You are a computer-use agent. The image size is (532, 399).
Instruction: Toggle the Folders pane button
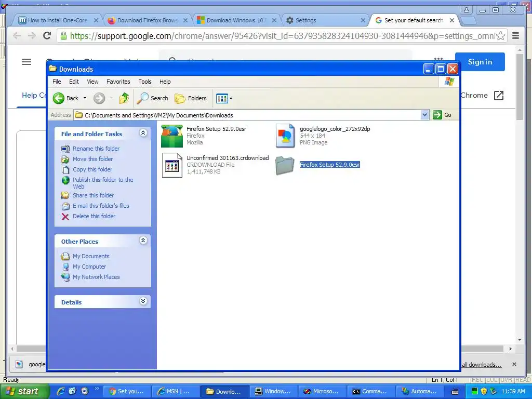[x=191, y=98]
